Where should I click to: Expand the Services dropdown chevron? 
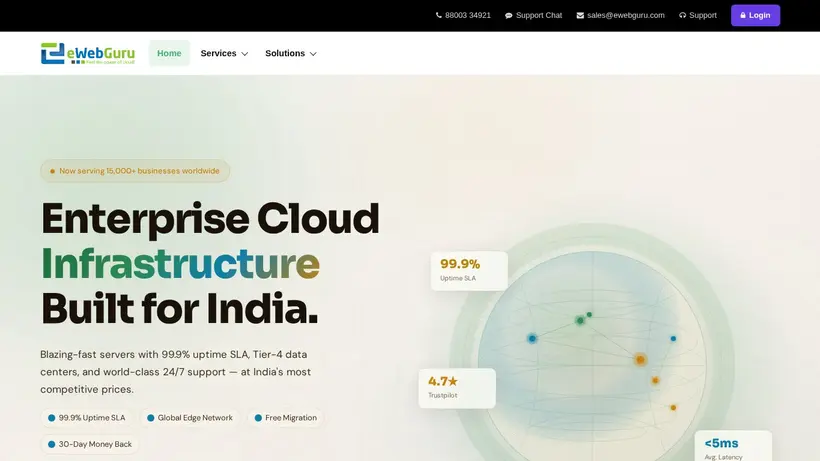click(244, 54)
